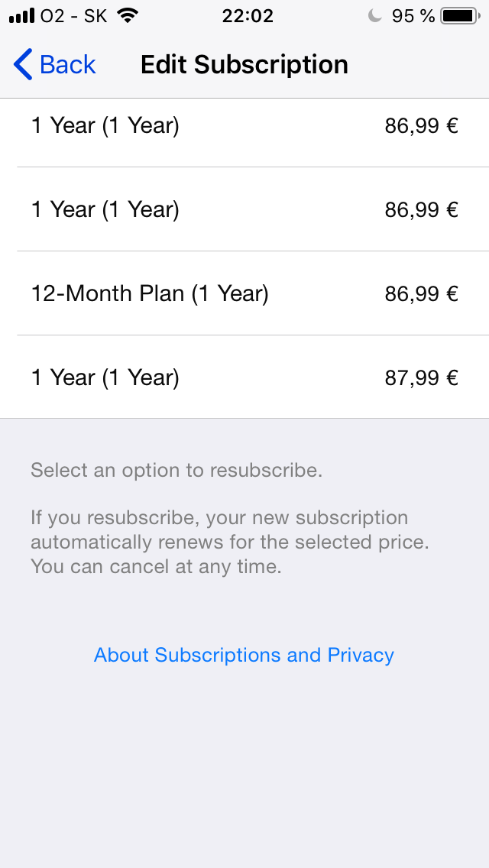Tap the Wi-Fi status icon

coord(128,16)
